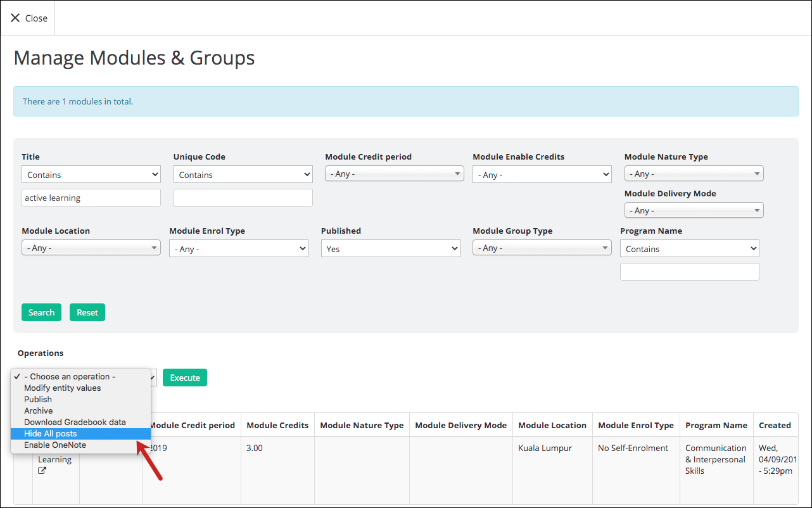The width and height of the screenshot is (812, 508).
Task: Expand the Module Group Type dropdown
Action: point(542,248)
